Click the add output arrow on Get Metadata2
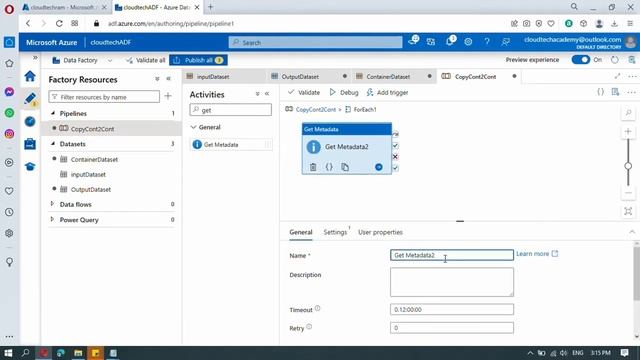Image resolution: width=640 pixels, height=360 pixels. pyautogui.click(x=379, y=167)
